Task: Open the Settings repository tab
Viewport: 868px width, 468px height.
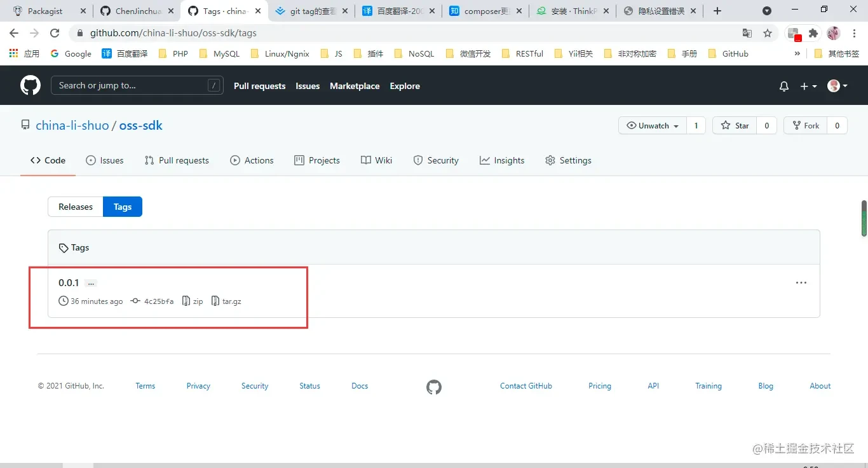Action: (568, 160)
